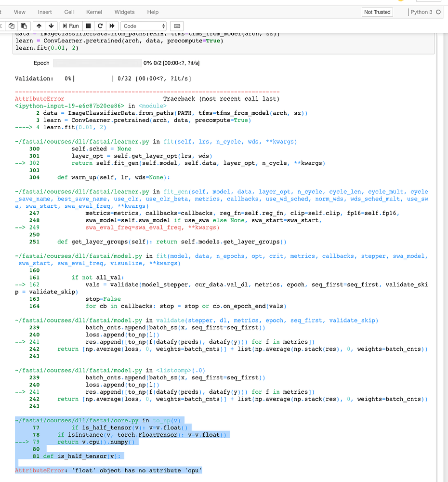The width and height of the screenshot is (448, 482).
Task: Open the Widgets menu
Action: click(124, 12)
